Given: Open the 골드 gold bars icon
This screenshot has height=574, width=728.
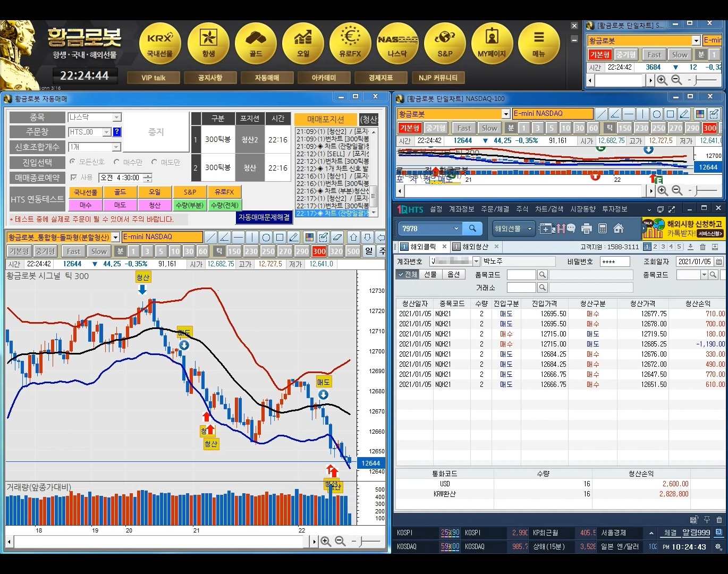Looking at the screenshot, I should 256,44.
